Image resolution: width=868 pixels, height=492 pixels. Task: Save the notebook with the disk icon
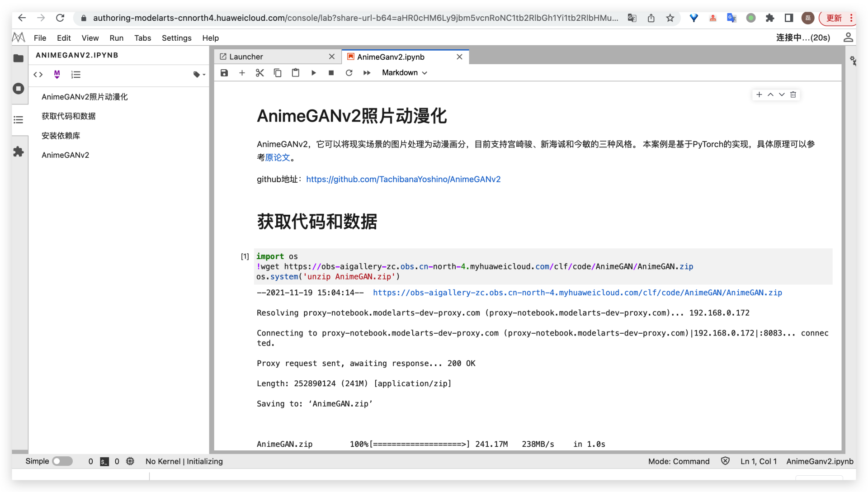click(224, 73)
